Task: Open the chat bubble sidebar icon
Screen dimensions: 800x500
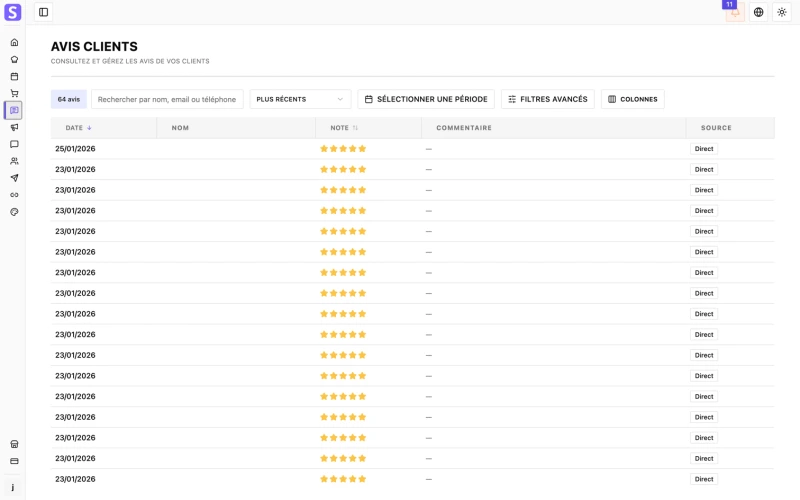Action: click(x=14, y=144)
